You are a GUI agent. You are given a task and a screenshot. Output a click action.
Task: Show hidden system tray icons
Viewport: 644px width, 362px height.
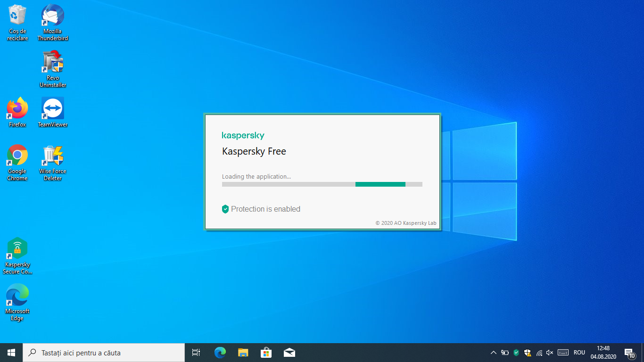[x=494, y=353]
